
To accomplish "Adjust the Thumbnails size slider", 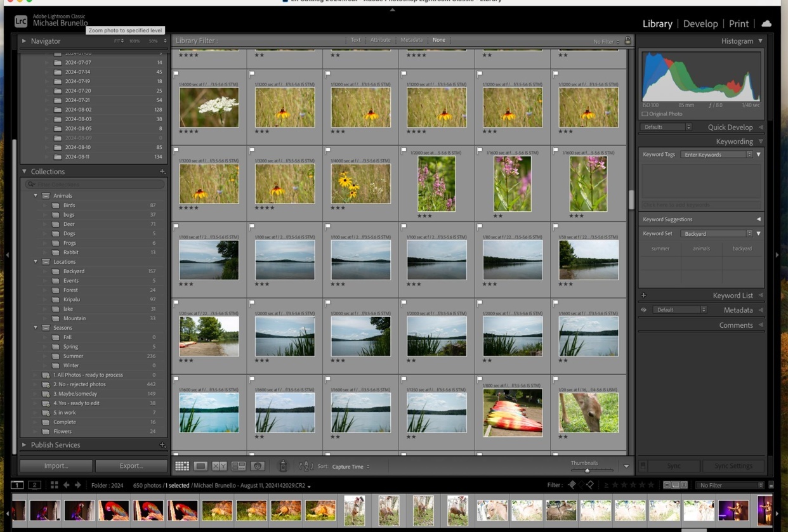I will tap(587, 470).
